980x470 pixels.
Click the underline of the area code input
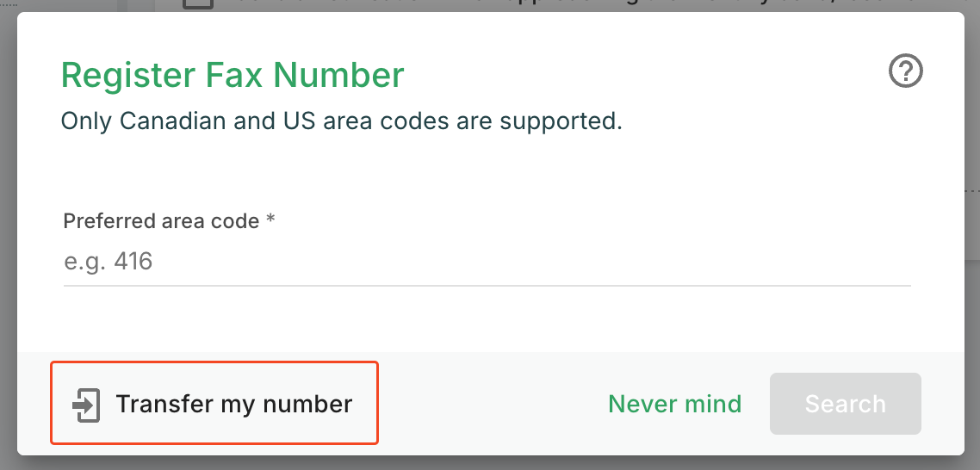click(x=487, y=285)
